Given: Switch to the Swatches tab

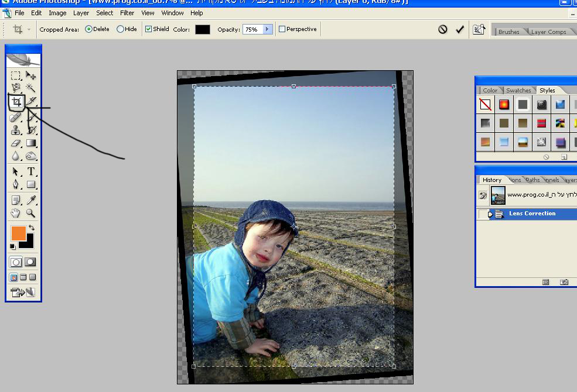Looking at the screenshot, I should pyautogui.click(x=518, y=91).
